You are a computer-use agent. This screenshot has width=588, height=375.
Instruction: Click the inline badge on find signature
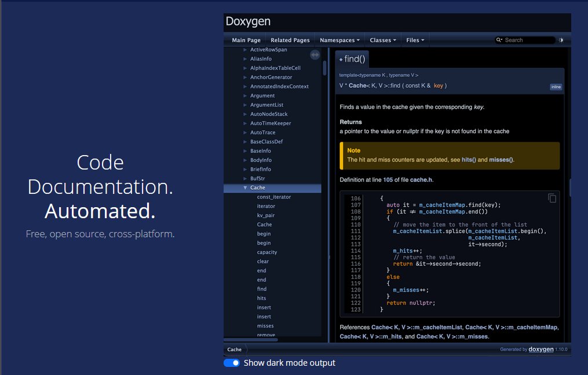pyautogui.click(x=556, y=87)
